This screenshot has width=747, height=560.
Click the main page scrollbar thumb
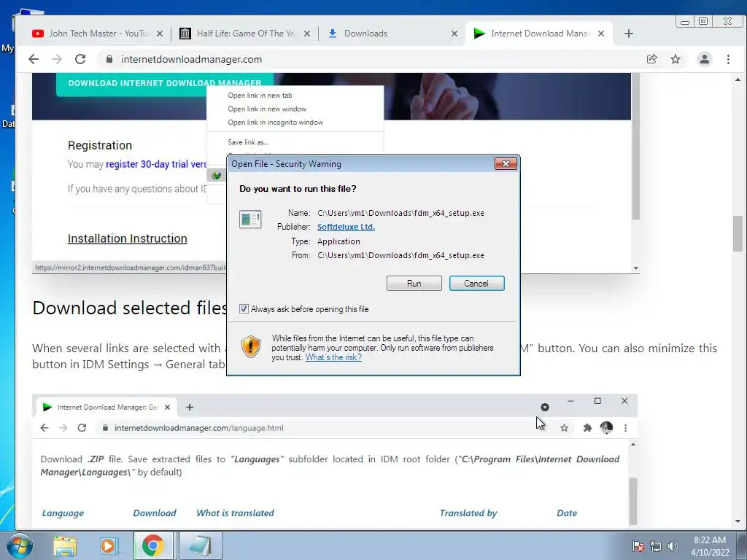click(x=738, y=233)
